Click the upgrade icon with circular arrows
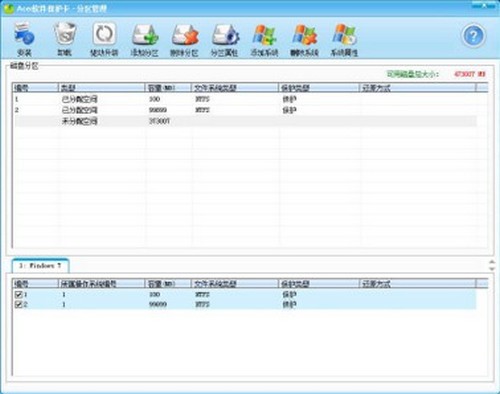 click(104, 34)
